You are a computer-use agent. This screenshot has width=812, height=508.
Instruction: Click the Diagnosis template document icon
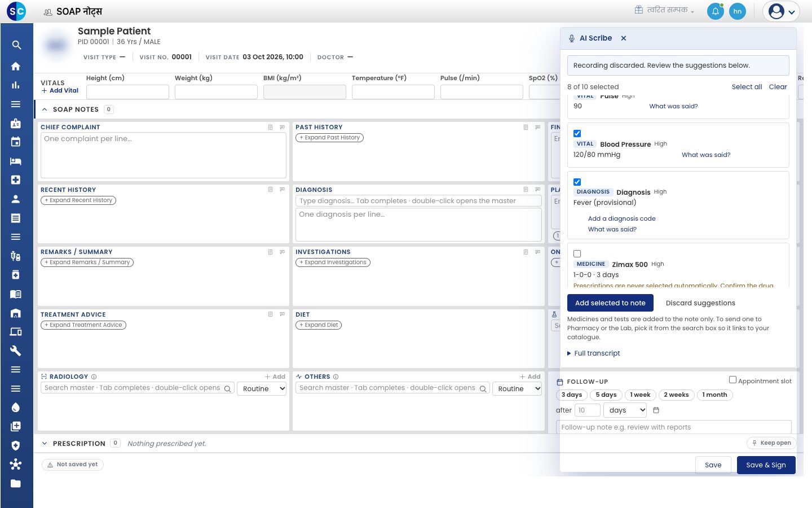(526, 190)
